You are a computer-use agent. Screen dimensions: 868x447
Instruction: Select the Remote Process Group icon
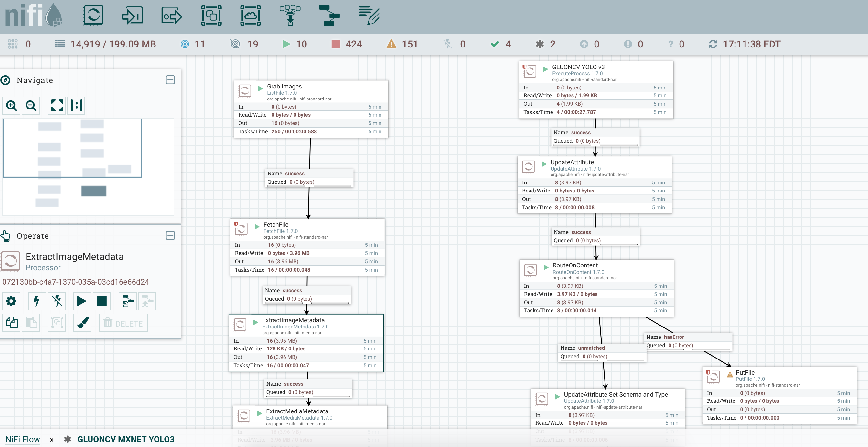250,16
